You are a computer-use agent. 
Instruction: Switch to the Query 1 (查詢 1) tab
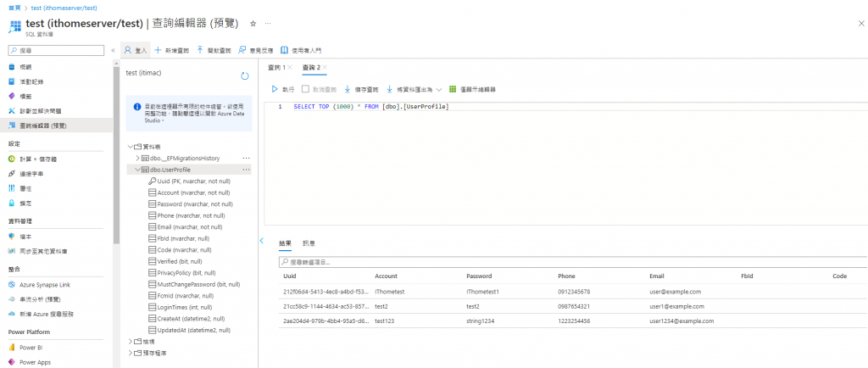[x=276, y=68]
